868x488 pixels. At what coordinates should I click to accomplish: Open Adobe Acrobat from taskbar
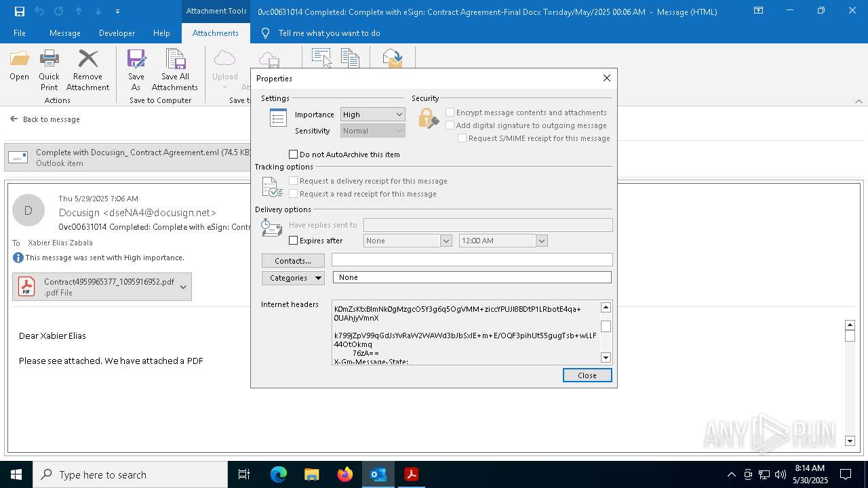point(412,474)
